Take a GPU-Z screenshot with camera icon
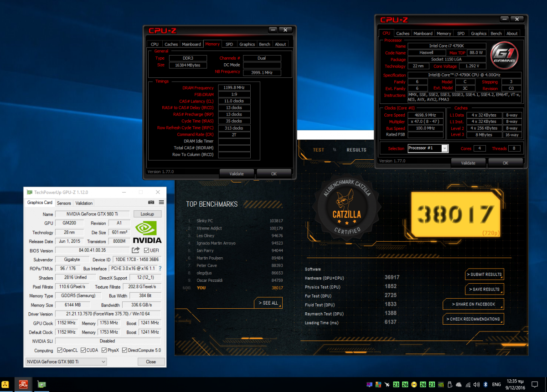Viewport: 547px width, 392px height. (151, 202)
